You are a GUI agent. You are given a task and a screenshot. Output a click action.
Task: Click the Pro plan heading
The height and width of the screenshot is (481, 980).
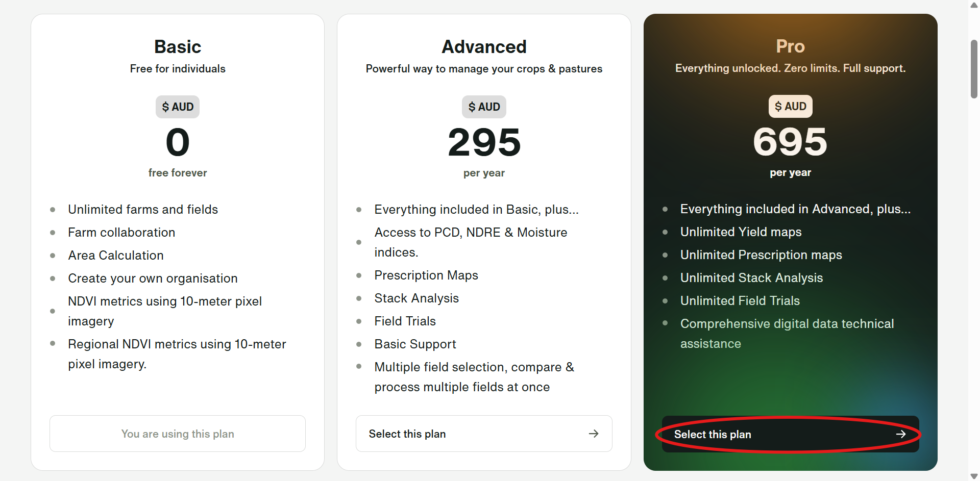pyautogui.click(x=790, y=46)
